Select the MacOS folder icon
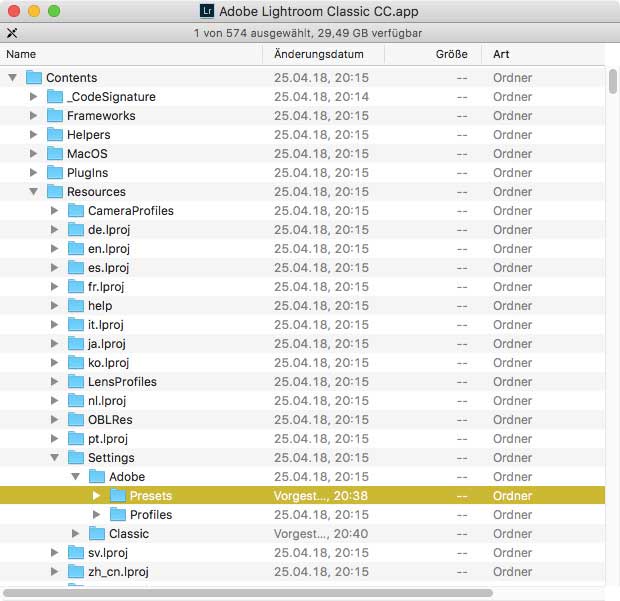 click(x=55, y=153)
